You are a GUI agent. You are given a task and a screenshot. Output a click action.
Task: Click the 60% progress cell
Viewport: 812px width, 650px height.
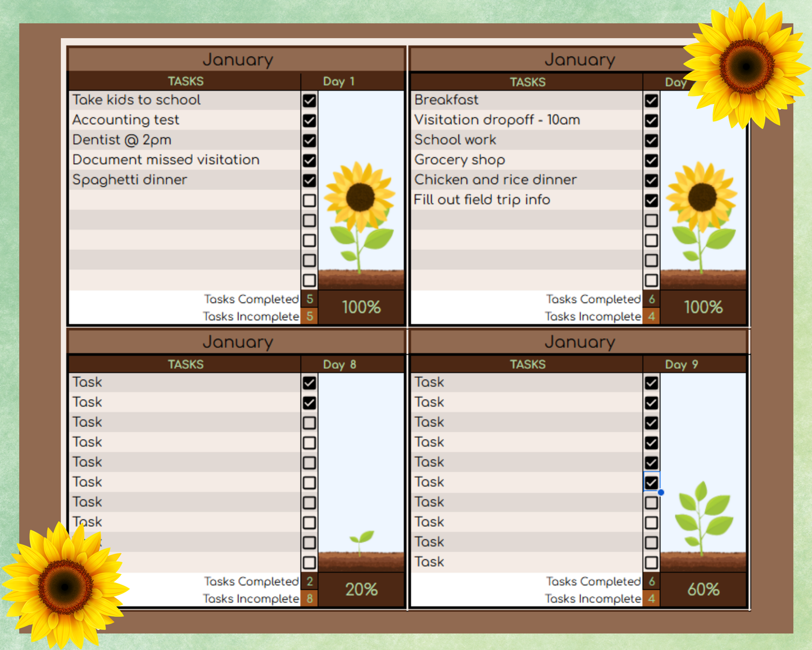tap(703, 590)
